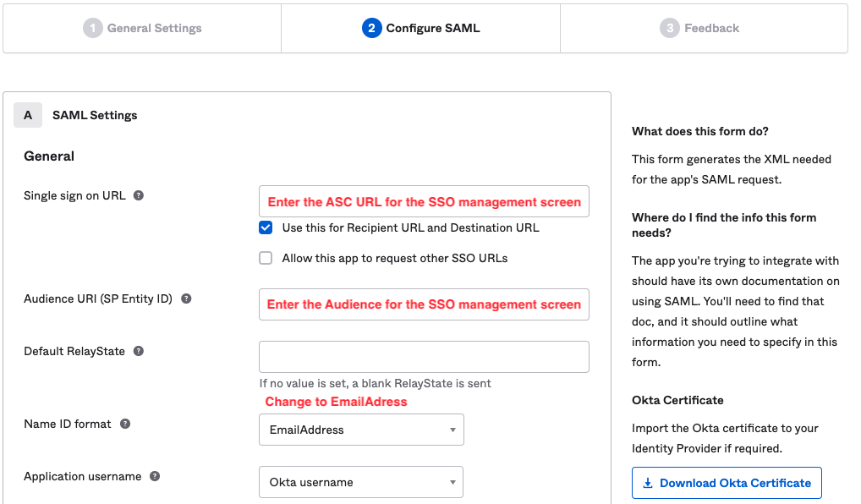
Task: Click the General subsection heading
Action: [49, 156]
